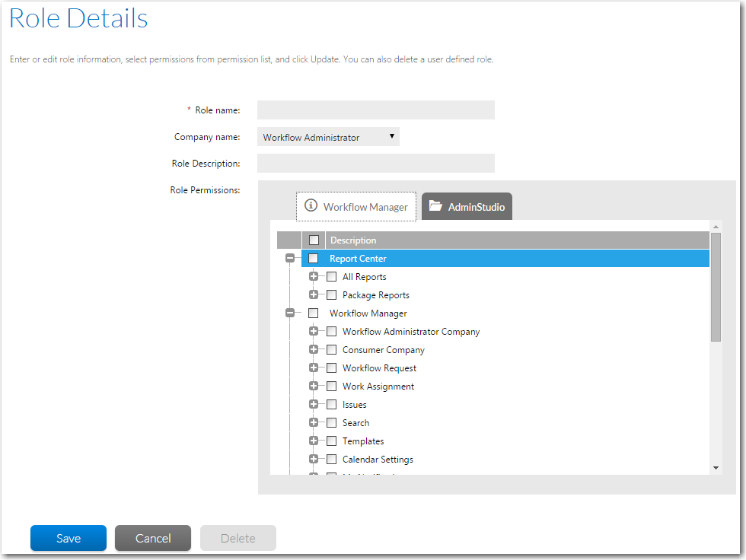Click the permissions list scrollbar down arrow

(x=716, y=467)
